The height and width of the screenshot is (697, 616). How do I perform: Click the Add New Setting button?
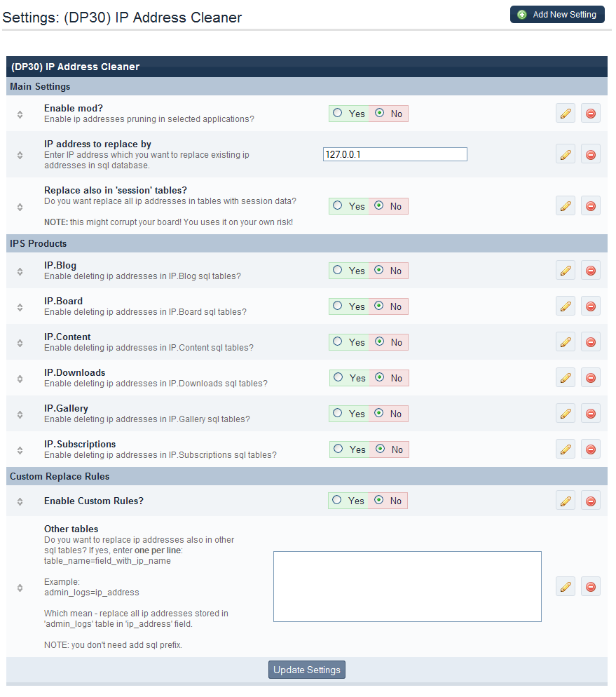click(x=557, y=14)
